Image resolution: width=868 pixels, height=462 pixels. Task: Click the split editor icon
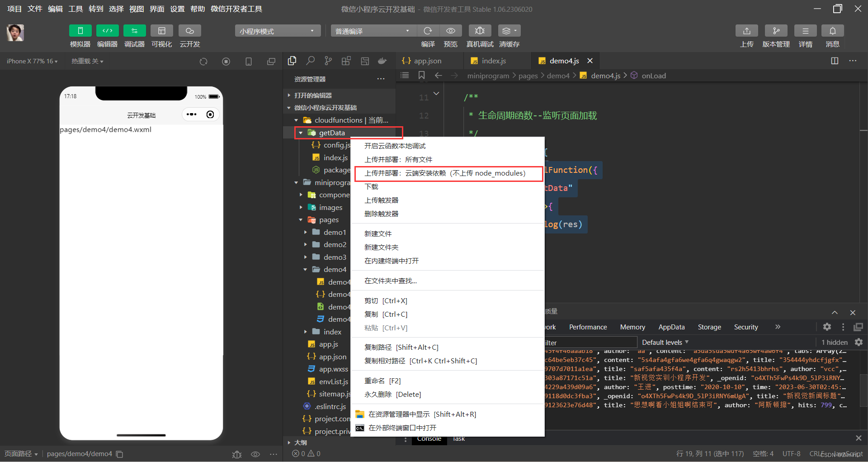835,61
